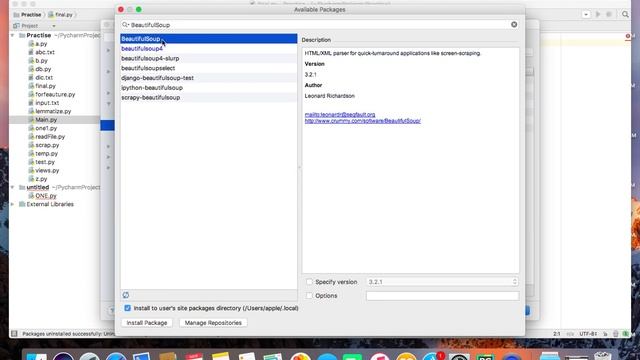Select ipython-beautifulsoup package
Image resolution: width=640 pixels, height=360 pixels.
[209, 88]
